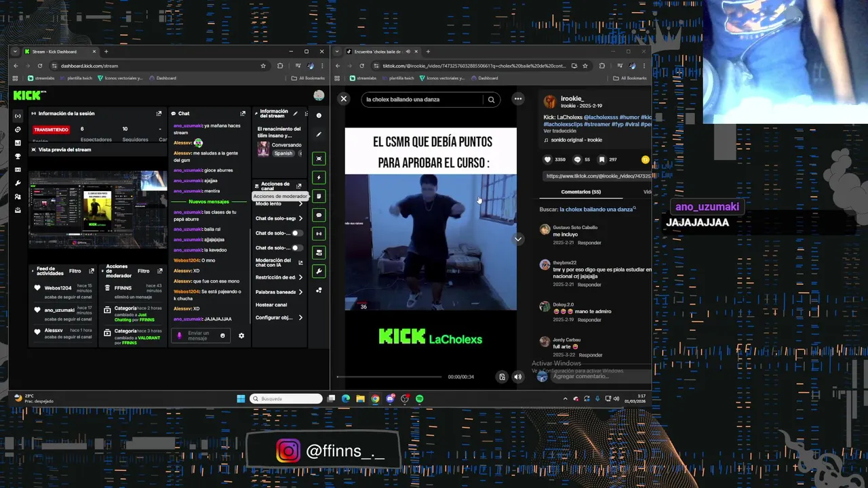The image size is (868, 488).
Task: Click the info icon in Kick right rail
Action: [x=319, y=115]
